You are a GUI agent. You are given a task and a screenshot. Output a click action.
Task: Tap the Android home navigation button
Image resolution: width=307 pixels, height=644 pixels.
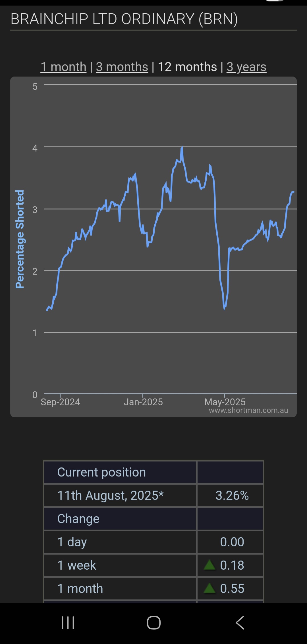[x=153, y=623]
